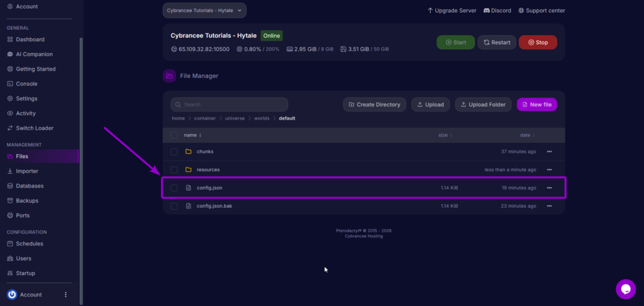Screen dimensions: 644x306
Task: Toggle the select-all checkbox in table header
Action: tap(174, 135)
